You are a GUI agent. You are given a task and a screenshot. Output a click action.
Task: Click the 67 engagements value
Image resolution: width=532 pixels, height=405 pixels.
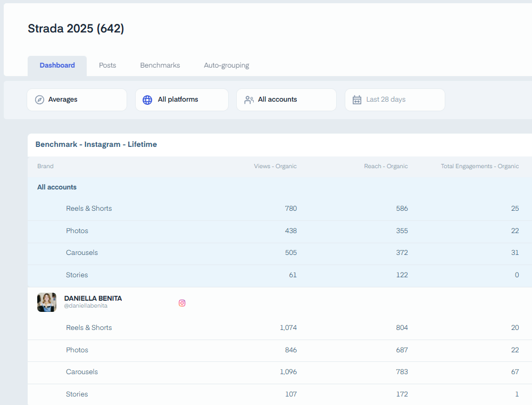(x=515, y=371)
